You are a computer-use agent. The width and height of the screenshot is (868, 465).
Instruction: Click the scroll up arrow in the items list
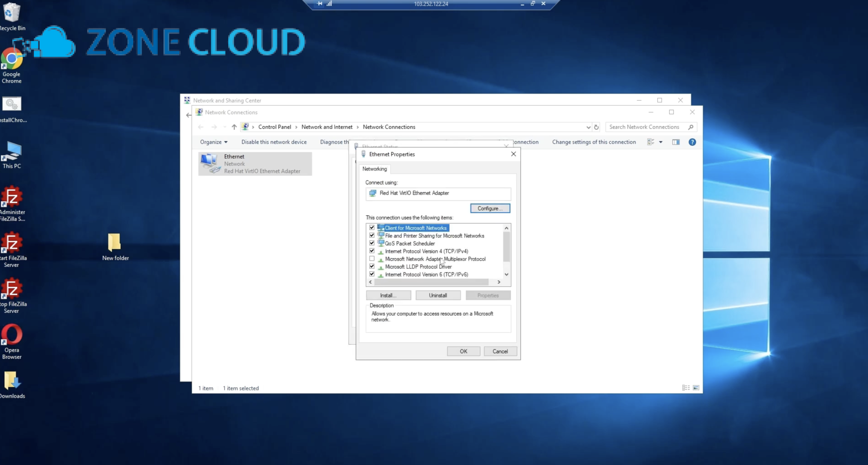click(x=506, y=228)
